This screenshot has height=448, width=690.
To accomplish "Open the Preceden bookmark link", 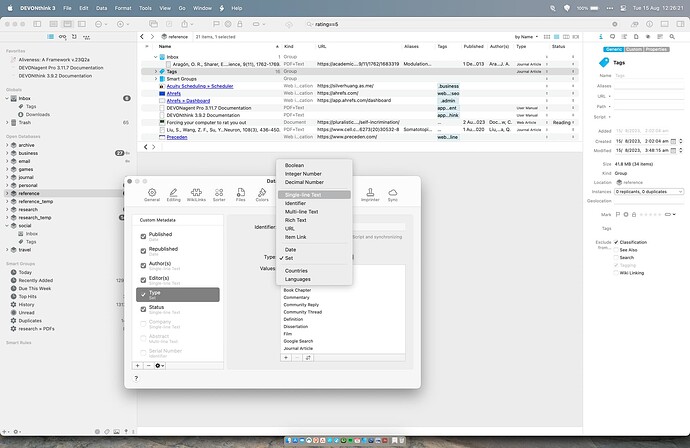I will pos(177,137).
